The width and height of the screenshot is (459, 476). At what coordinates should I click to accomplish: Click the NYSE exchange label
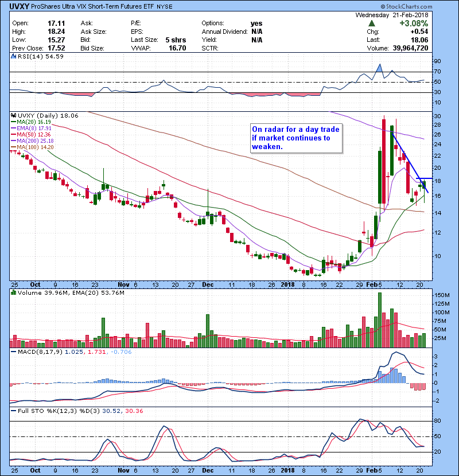tap(164, 7)
